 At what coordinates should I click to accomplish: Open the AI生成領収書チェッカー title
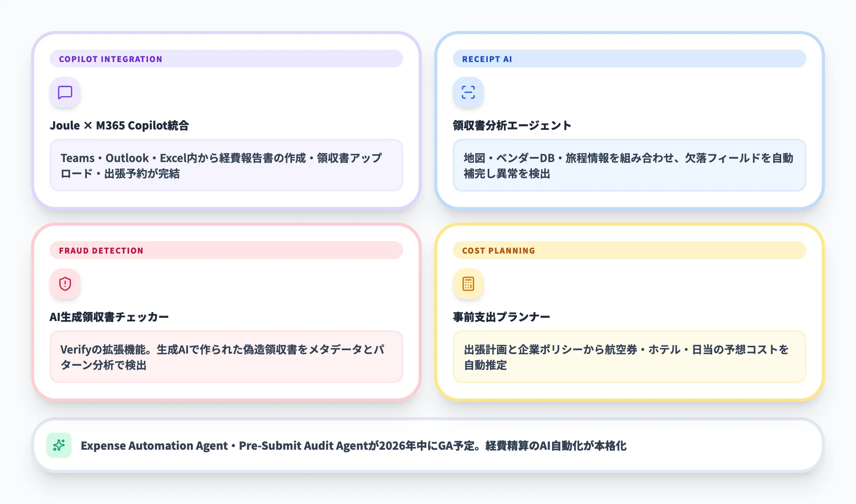coord(109,317)
